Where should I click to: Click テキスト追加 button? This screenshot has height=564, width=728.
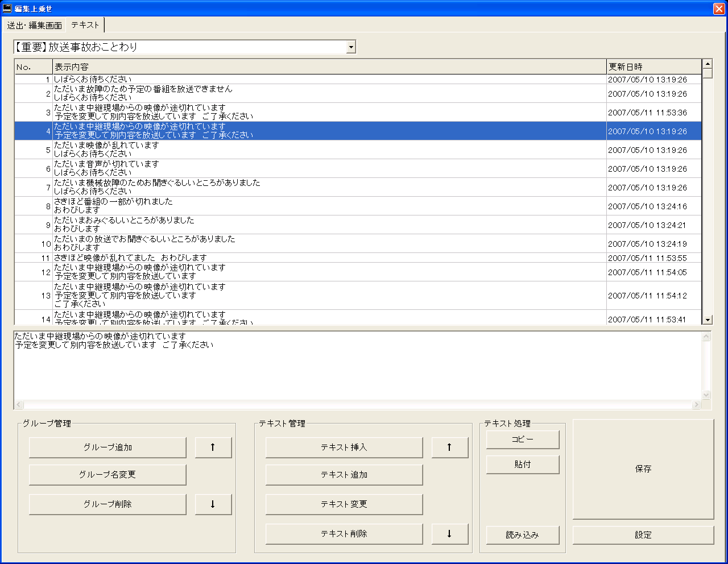(x=344, y=475)
